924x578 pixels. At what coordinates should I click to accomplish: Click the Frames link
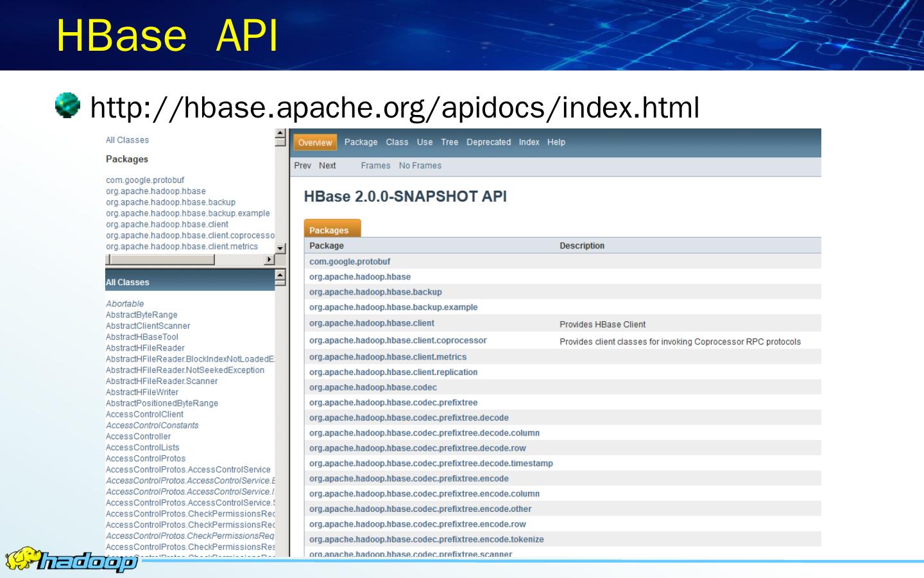click(375, 166)
